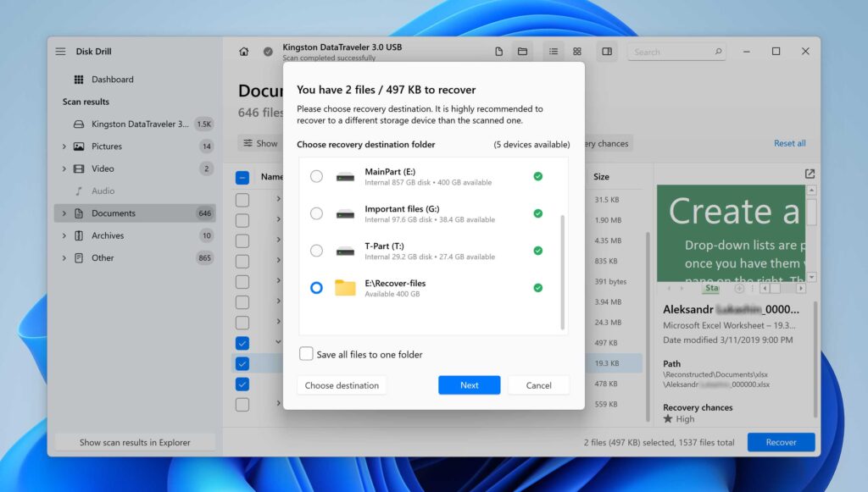Click the Search field in the title bar
This screenshot has height=492, width=868.
coord(676,51)
